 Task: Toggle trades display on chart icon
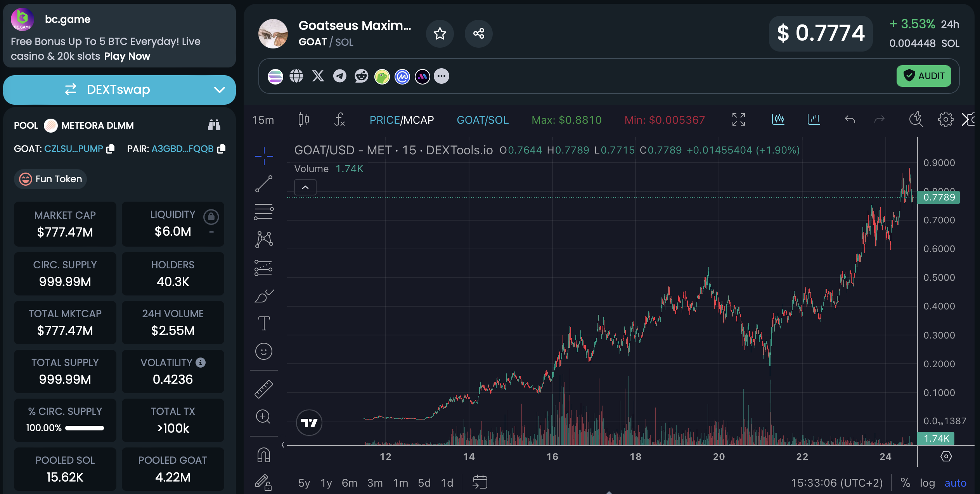778,120
